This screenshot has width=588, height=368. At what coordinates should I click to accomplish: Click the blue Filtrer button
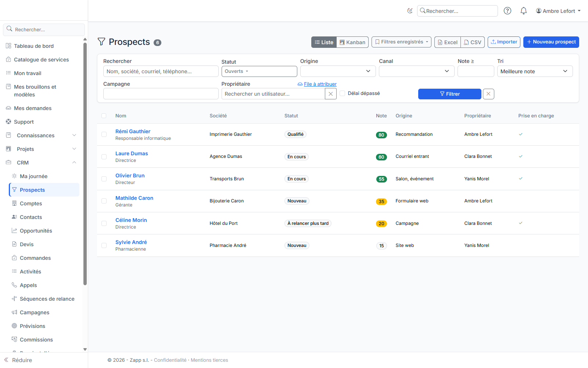point(450,94)
